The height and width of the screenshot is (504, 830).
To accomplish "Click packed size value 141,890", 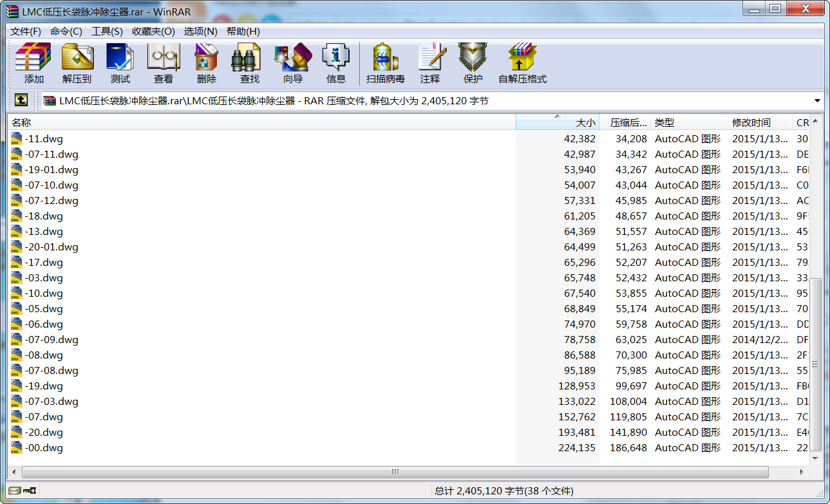I will 628,432.
